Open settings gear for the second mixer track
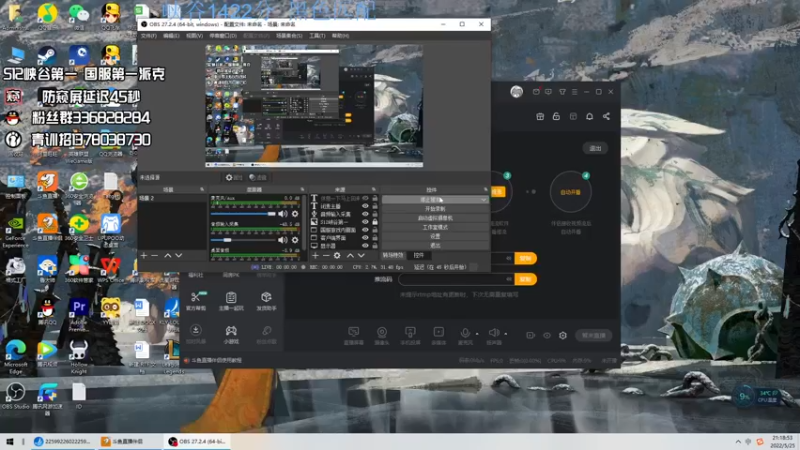Image resolution: width=800 pixels, height=450 pixels. pyautogui.click(x=295, y=240)
